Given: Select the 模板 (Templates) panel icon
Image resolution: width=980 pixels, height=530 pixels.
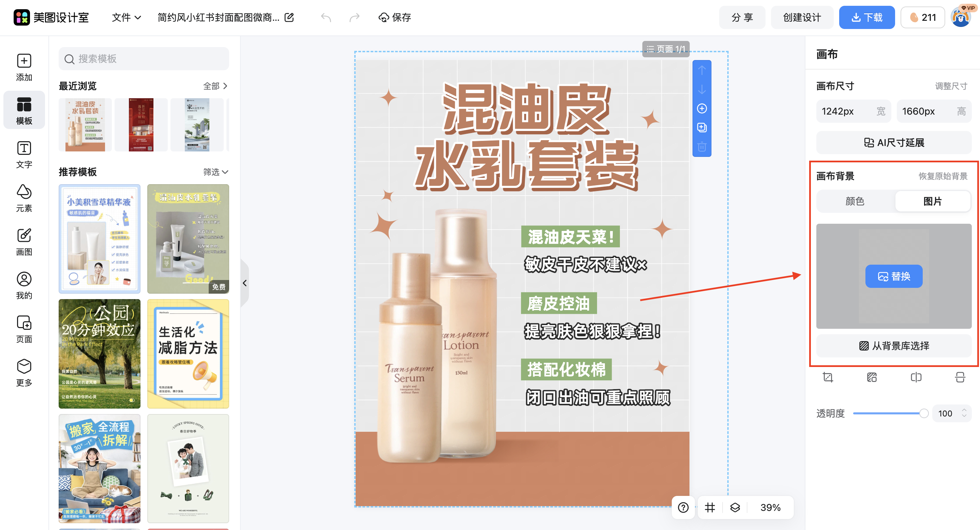Looking at the screenshot, I should 24,110.
